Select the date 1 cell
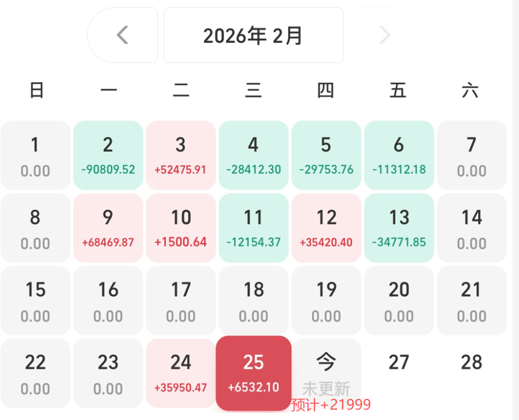The width and height of the screenshot is (519, 420). (x=36, y=155)
